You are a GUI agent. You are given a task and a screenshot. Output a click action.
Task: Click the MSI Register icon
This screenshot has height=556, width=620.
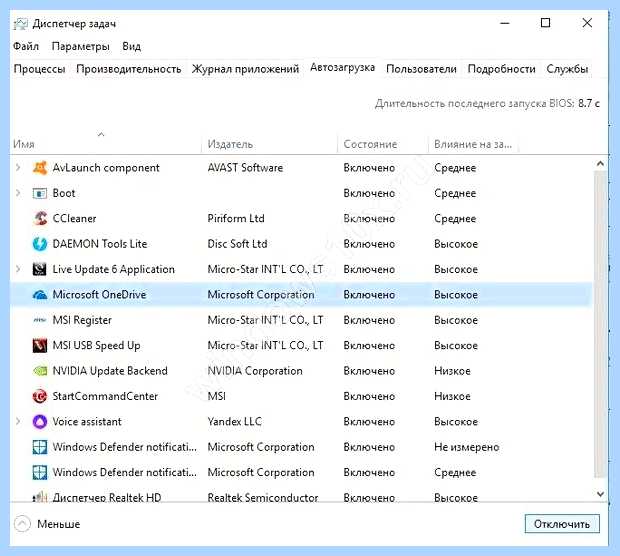40,320
